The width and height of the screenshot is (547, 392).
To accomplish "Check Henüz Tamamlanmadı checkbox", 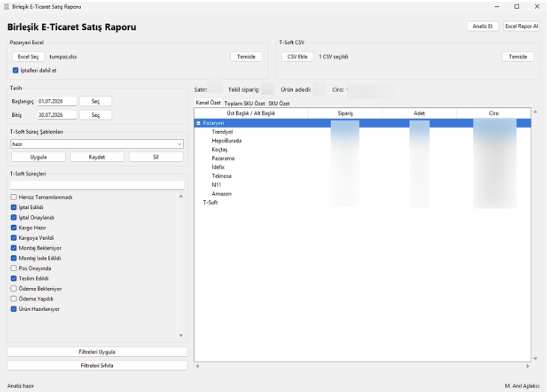I will coord(13,197).
